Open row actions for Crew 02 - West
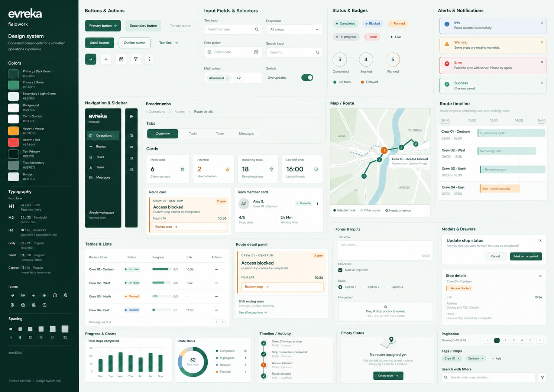The height and width of the screenshot is (392, 554). (216, 283)
